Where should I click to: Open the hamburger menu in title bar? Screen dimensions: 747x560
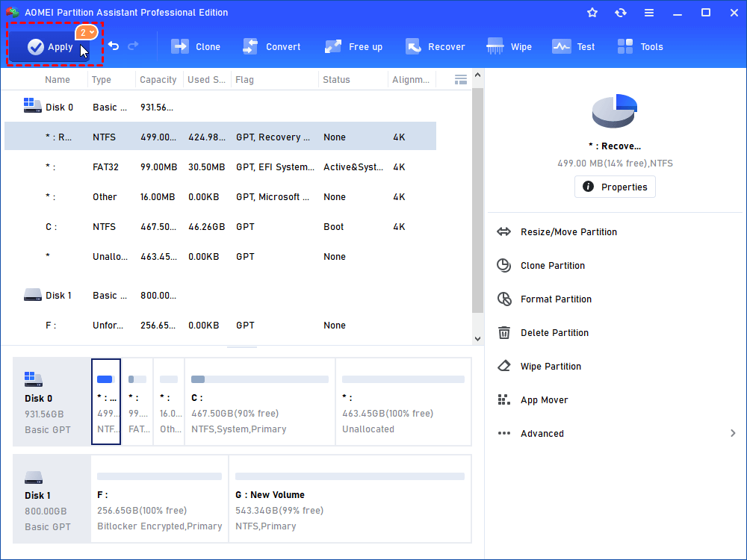pos(649,13)
